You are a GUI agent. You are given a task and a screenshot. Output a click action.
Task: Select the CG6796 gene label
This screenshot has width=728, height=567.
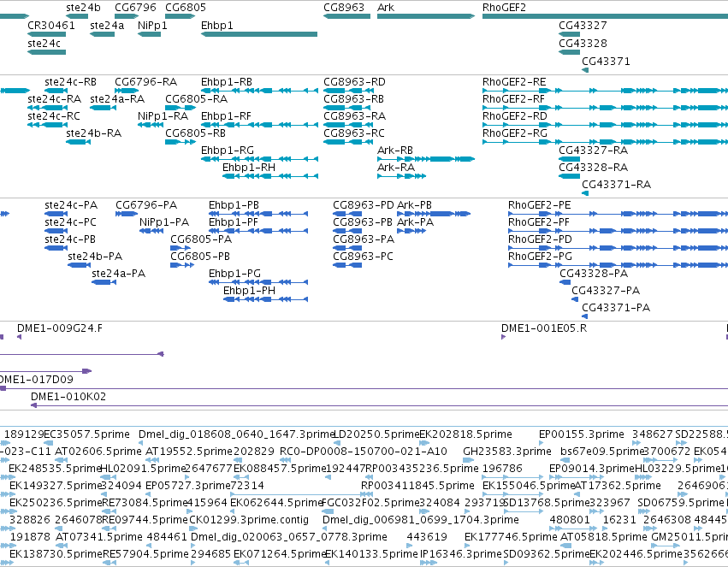tap(135, 8)
